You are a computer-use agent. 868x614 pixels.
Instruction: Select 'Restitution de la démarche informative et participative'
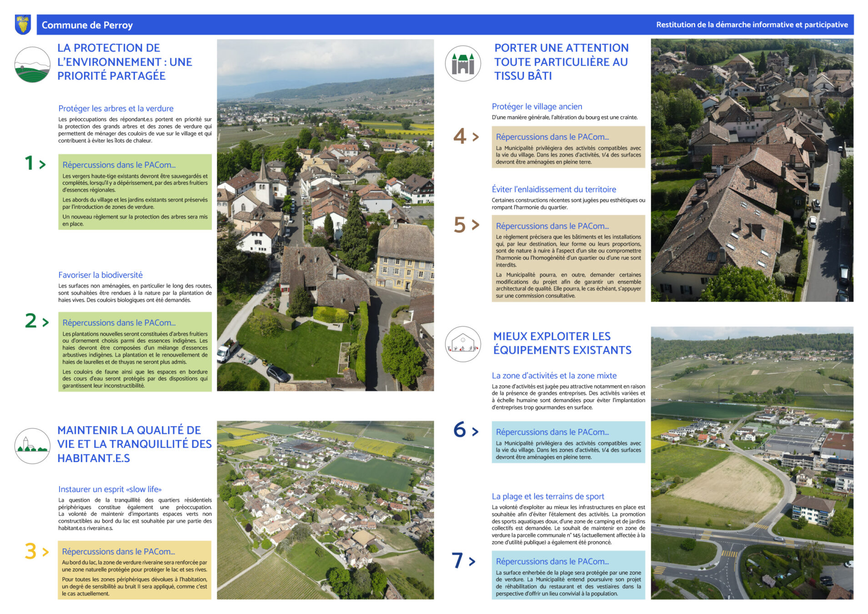(x=752, y=25)
